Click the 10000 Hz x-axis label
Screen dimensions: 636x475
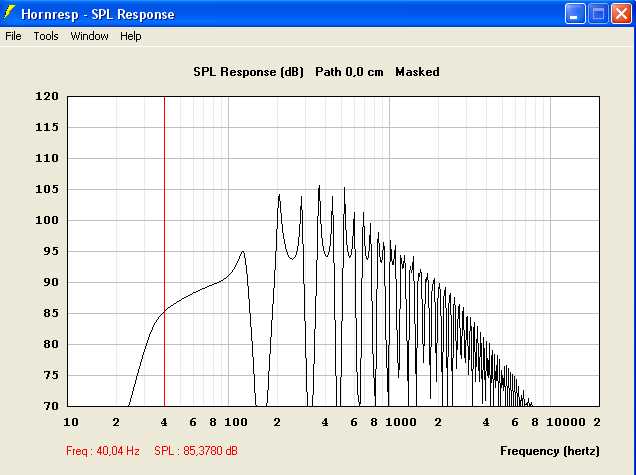click(566, 422)
